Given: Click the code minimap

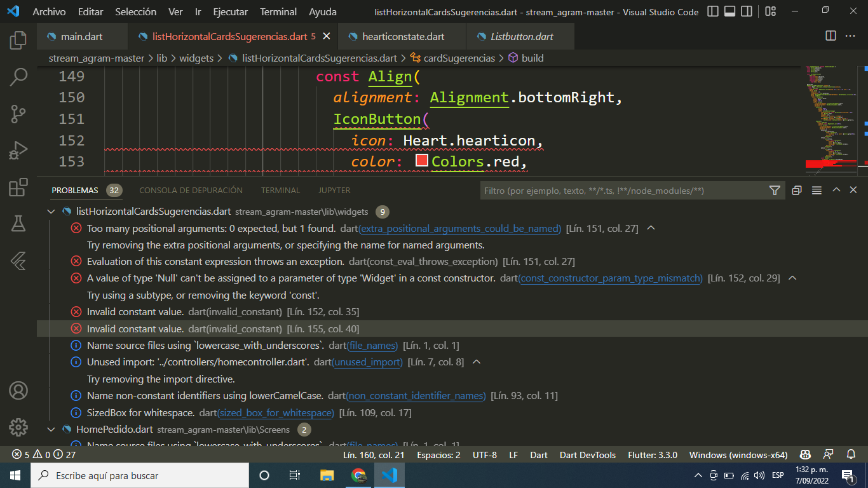Looking at the screenshot, I should (x=830, y=119).
